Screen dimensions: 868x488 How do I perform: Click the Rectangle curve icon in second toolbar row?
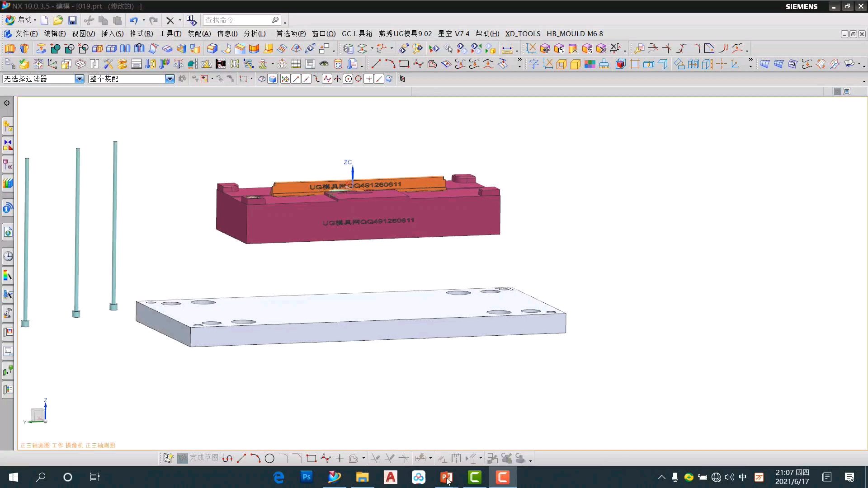click(404, 64)
